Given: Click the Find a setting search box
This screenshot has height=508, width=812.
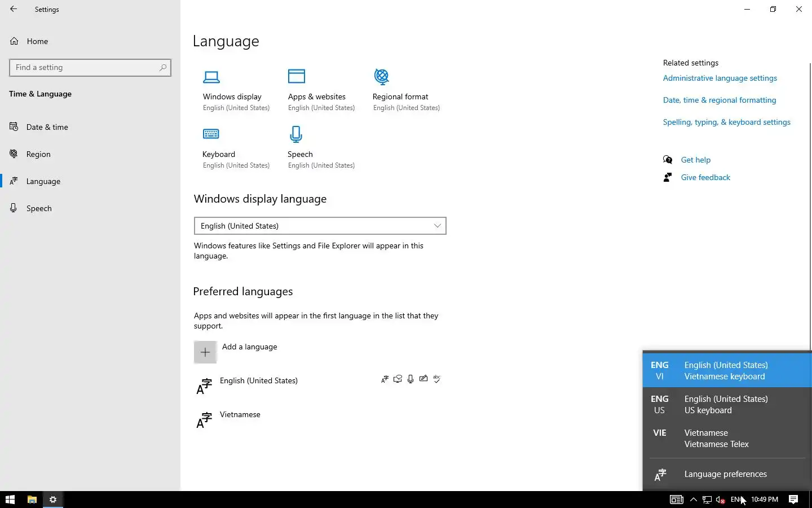Looking at the screenshot, I should [x=90, y=68].
